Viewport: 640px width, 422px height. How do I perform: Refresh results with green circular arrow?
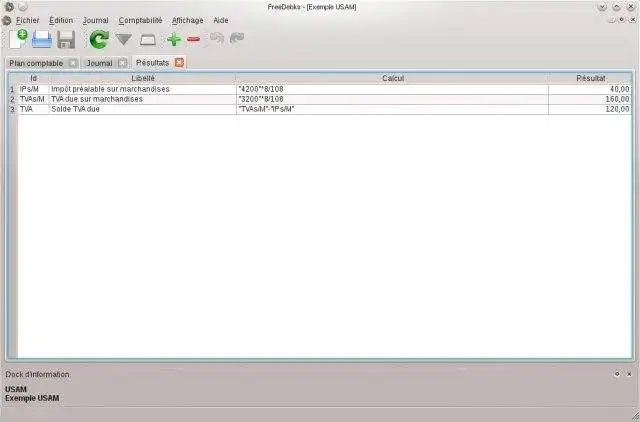point(99,39)
